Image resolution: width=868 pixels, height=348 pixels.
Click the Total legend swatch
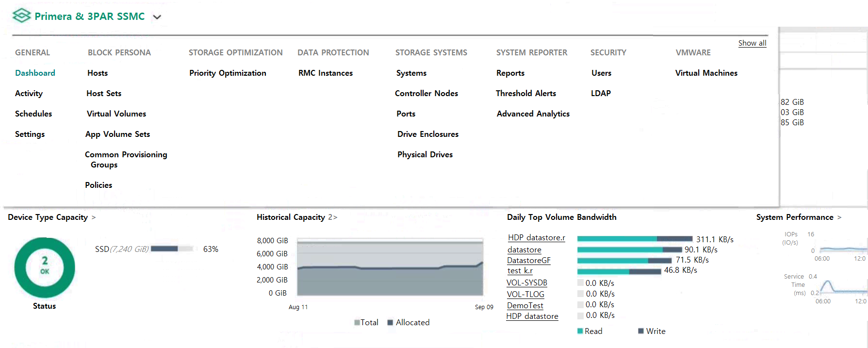[x=357, y=323]
